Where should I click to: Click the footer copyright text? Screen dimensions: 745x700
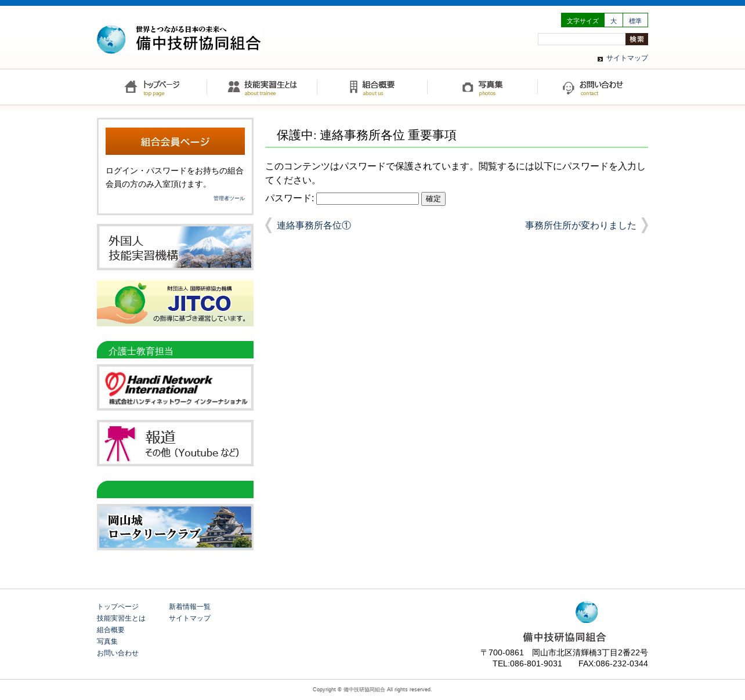click(x=372, y=690)
